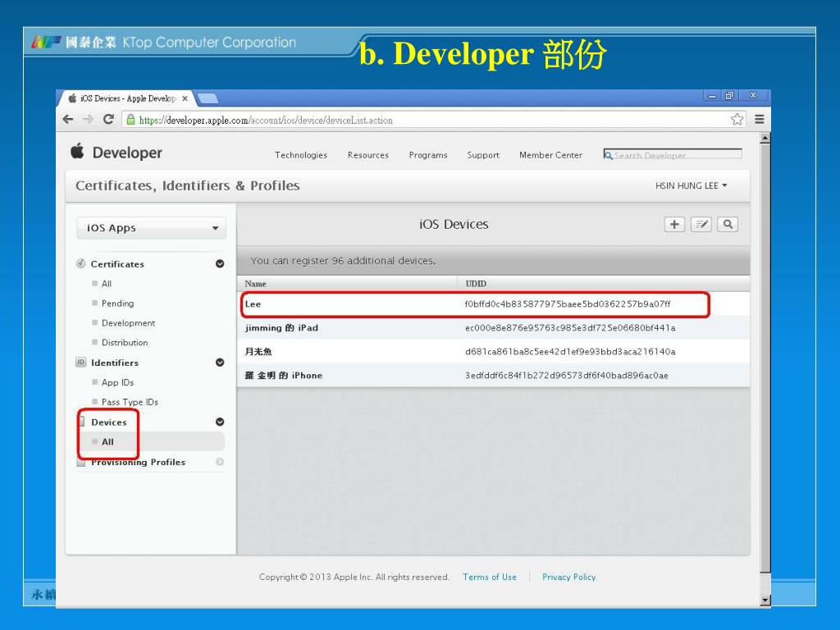Reload the page with the refresh icon
Viewport: 840px width, 630px height.
pos(108,120)
